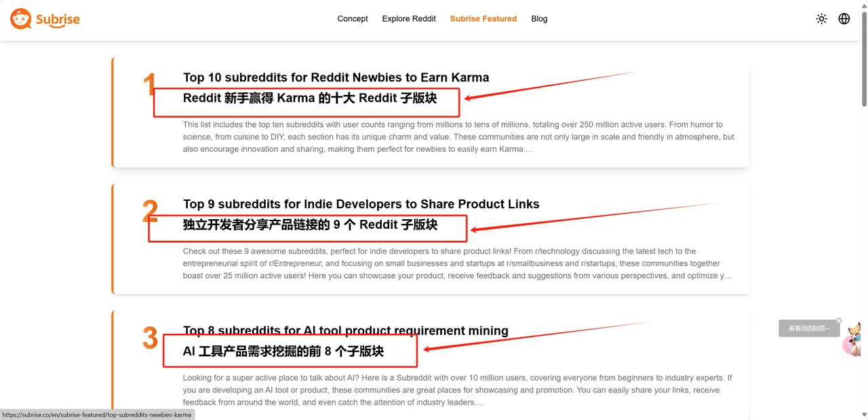This screenshot has width=868, height=420.
Task: Go to Explore Reddit page
Action: (x=409, y=19)
